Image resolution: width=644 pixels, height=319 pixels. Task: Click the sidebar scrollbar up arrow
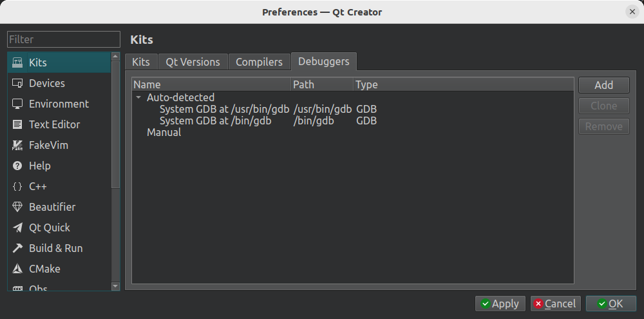click(115, 56)
